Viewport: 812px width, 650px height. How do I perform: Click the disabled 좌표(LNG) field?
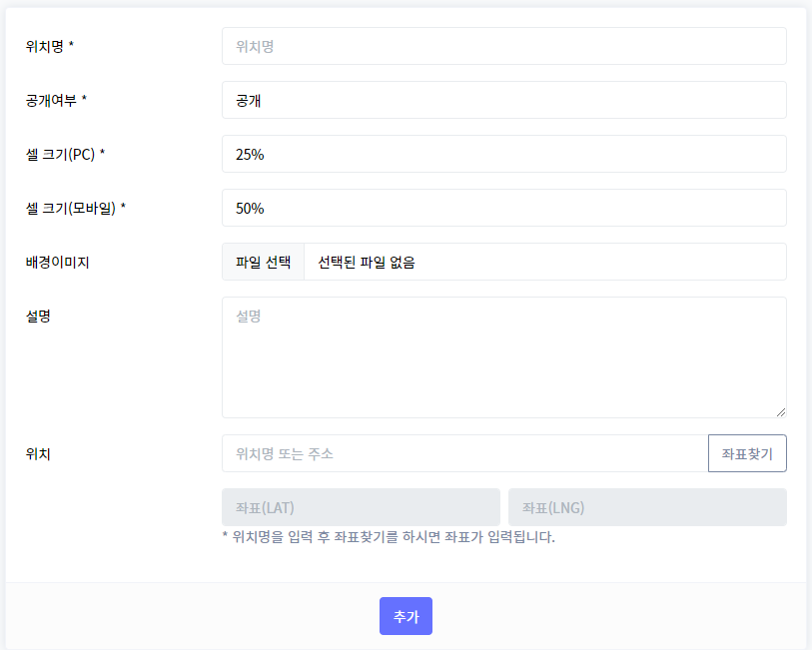(647, 507)
